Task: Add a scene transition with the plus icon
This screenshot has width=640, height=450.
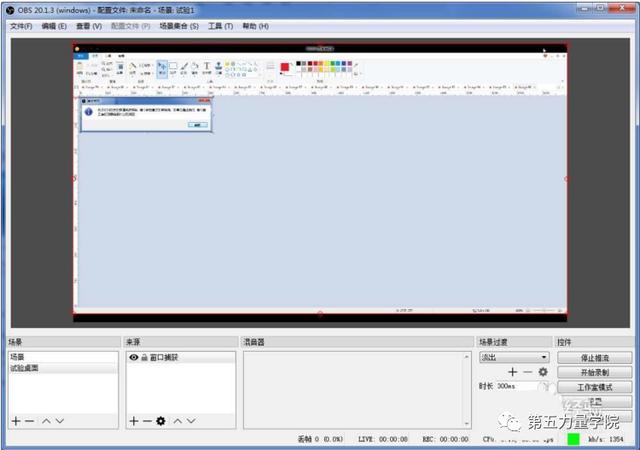Action: 513,372
